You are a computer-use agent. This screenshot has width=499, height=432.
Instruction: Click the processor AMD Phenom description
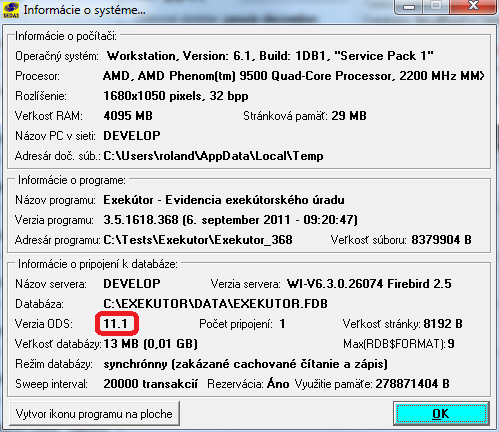pos(293,76)
